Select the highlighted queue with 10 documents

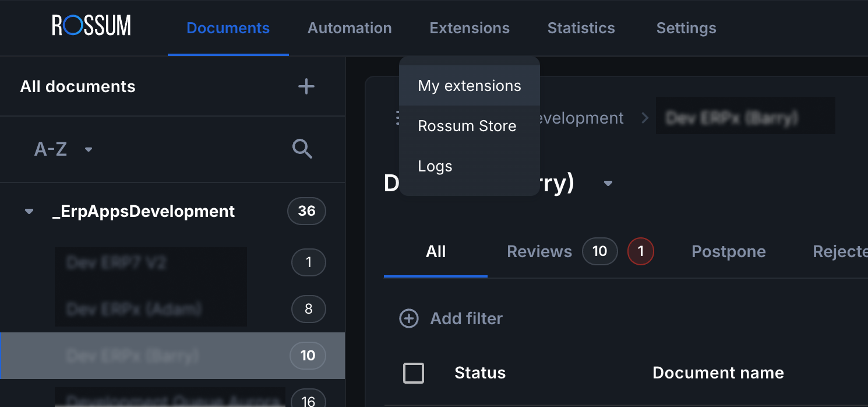pos(172,356)
